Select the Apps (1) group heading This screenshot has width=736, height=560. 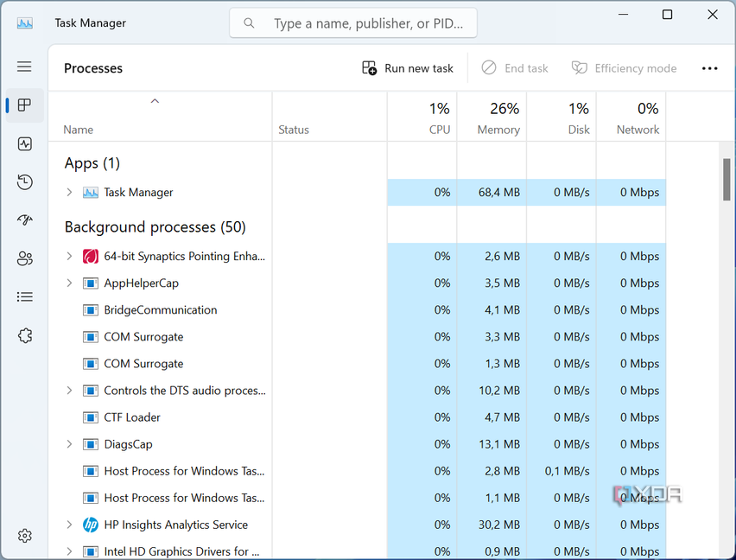pyautogui.click(x=92, y=163)
